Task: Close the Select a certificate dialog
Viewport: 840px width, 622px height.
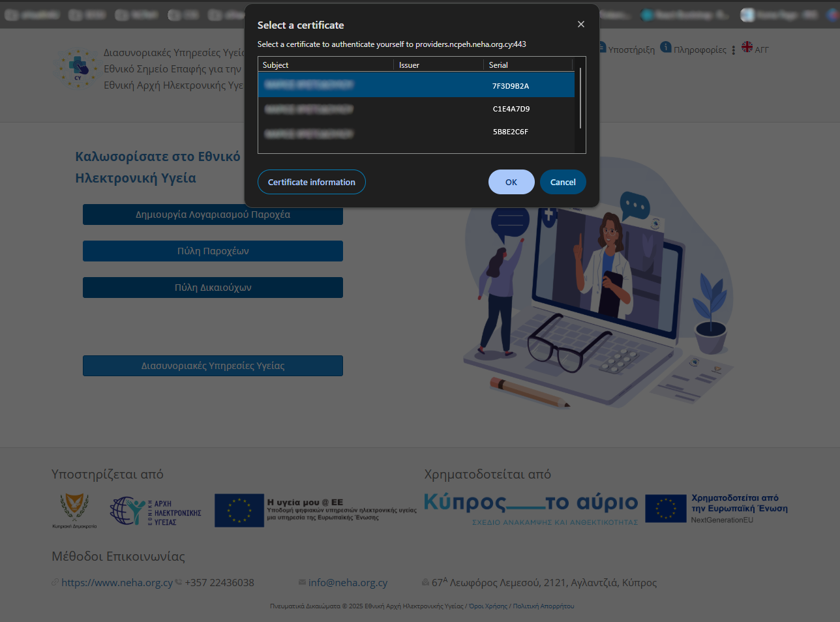Action: pyautogui.click(x=580, y=24)
